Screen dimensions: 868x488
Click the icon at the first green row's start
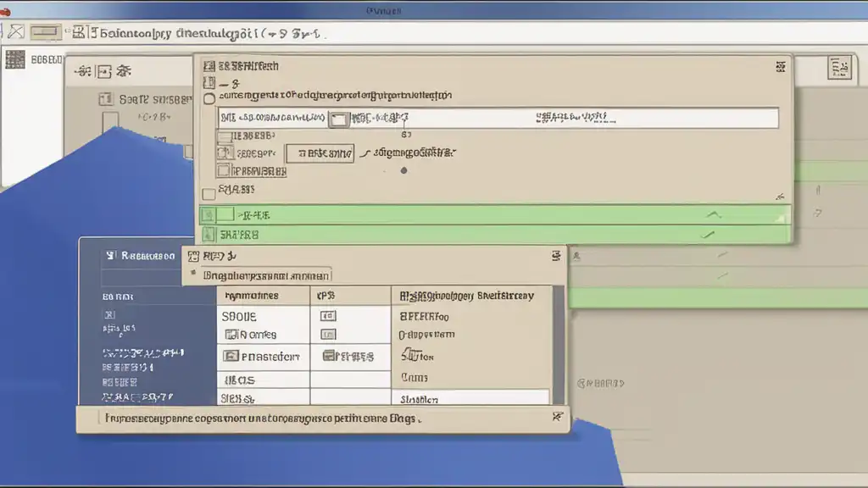209,214
